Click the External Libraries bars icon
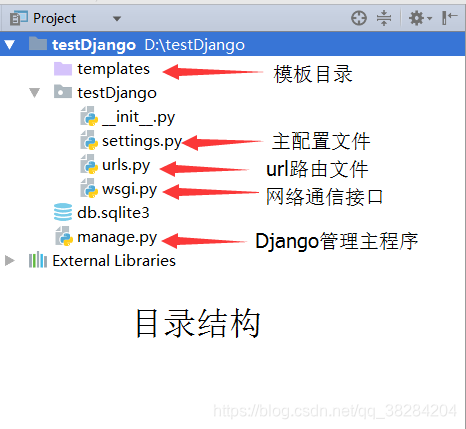 coord(38,260)
